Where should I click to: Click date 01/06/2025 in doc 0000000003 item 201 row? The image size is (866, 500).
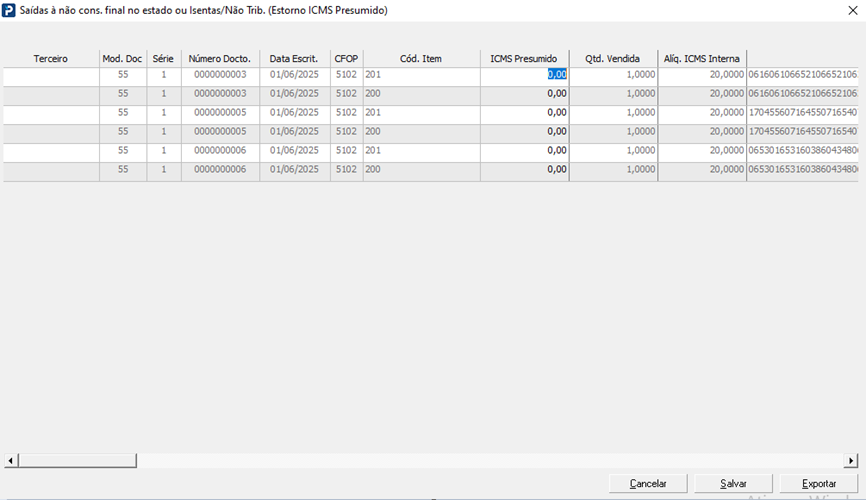pyautogui.click(x=294, y=75)
